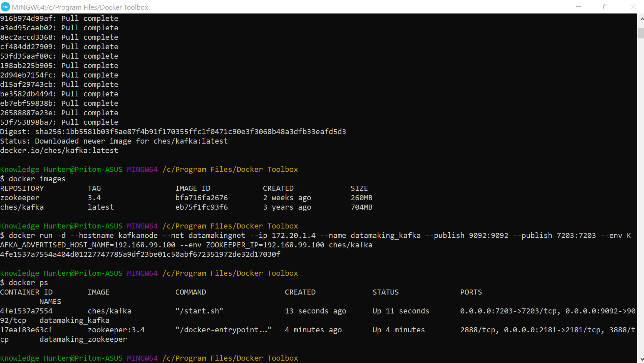The height and width of the screenshot is (363, 644).
Task: Click the PORTS column header
Action: 471,292
